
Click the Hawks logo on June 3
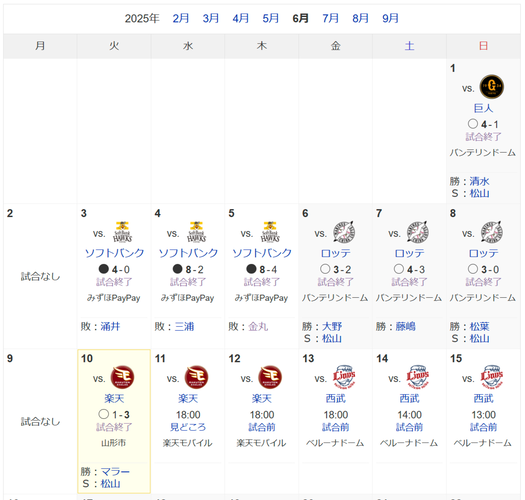click(123, 232)
